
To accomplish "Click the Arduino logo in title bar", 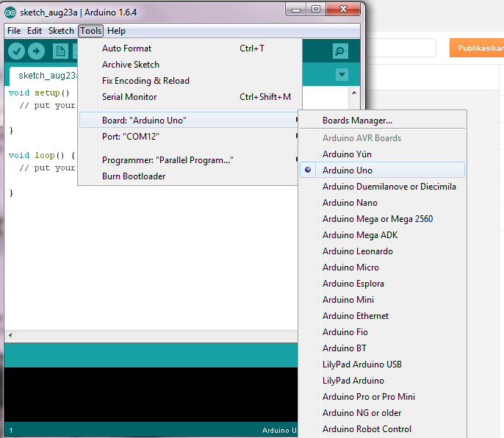I will 10,12.
